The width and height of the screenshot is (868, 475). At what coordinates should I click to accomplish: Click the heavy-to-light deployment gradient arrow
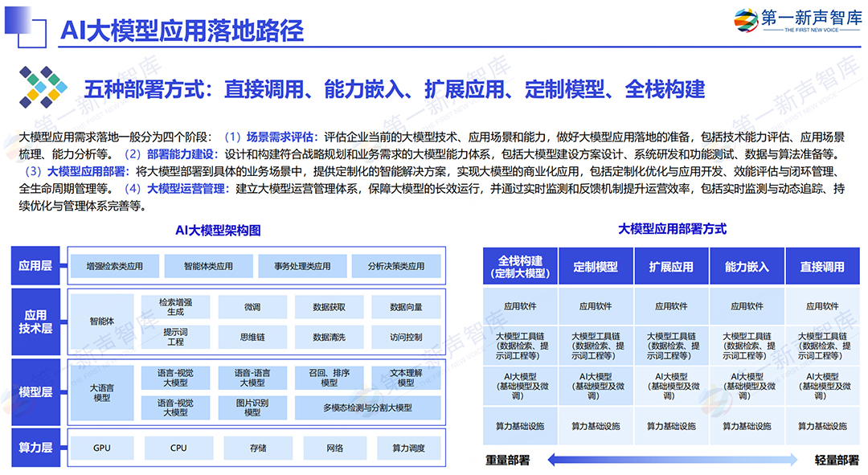[673, 459]
